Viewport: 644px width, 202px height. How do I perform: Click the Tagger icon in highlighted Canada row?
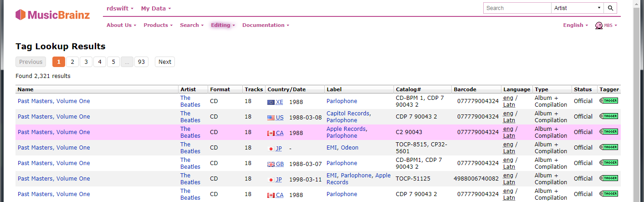point(608,131)
